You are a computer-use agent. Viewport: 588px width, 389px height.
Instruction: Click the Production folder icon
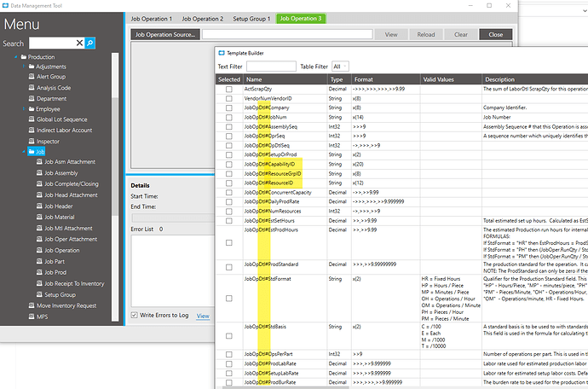(x=24, y=56)
